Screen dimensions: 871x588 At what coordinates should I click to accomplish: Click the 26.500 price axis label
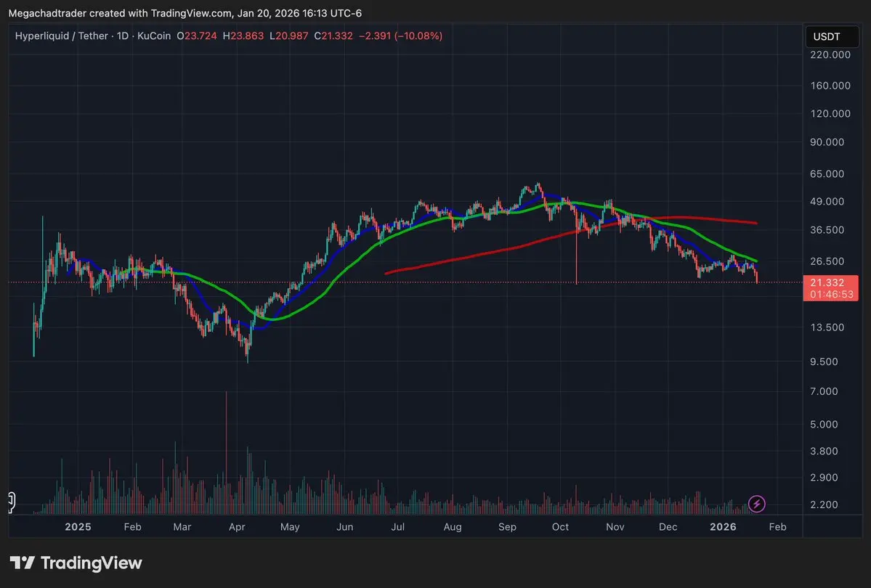coord(827,261)
